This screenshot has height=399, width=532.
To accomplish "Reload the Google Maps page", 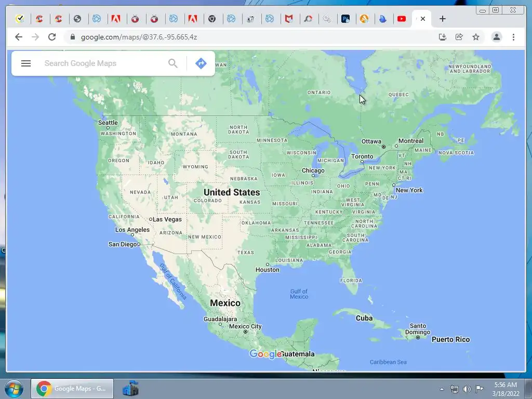I will [x=52, y=37].
